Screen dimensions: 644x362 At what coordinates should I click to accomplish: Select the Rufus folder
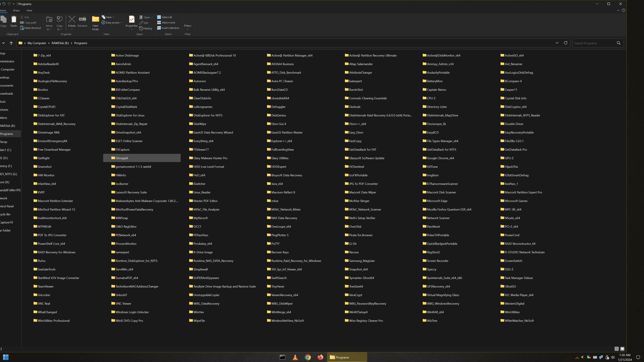(39, 261)
